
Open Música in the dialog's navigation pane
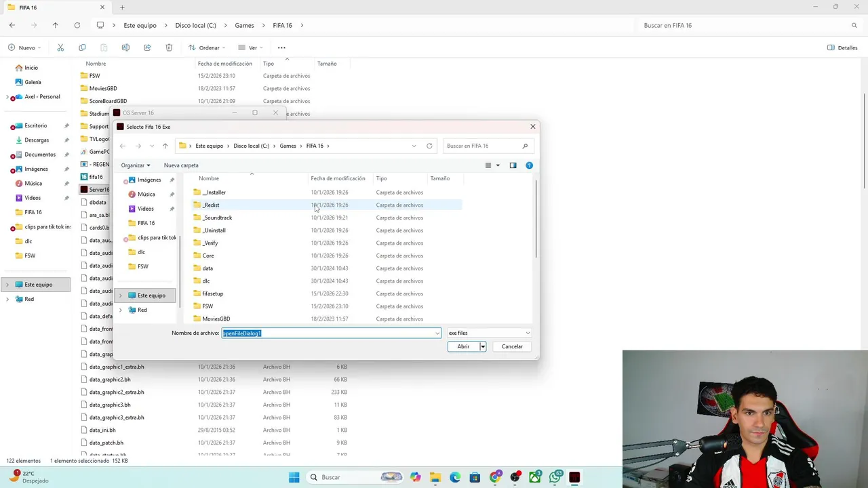tap(146, 194)
